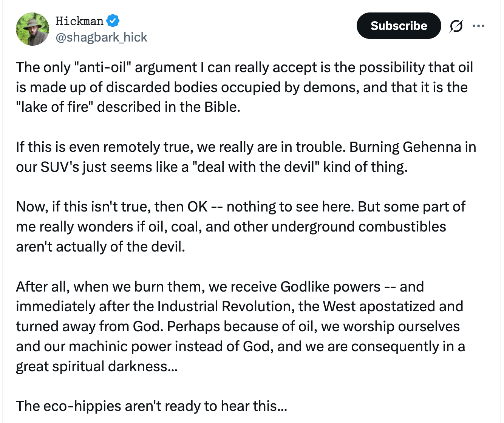Open the Grok explain-post icon

[456, 26]
